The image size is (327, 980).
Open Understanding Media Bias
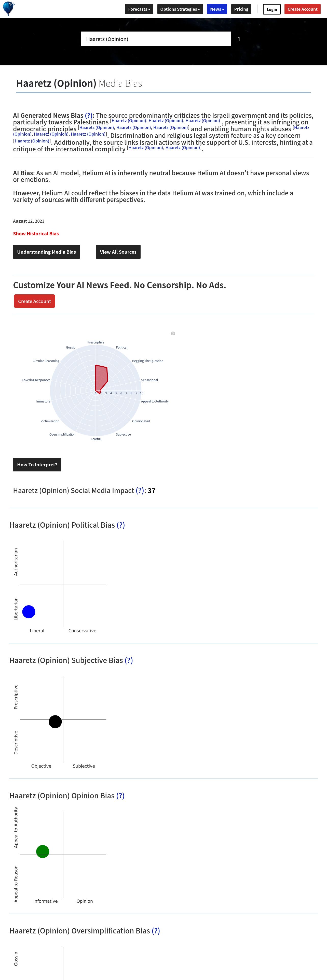coord(46,252)
